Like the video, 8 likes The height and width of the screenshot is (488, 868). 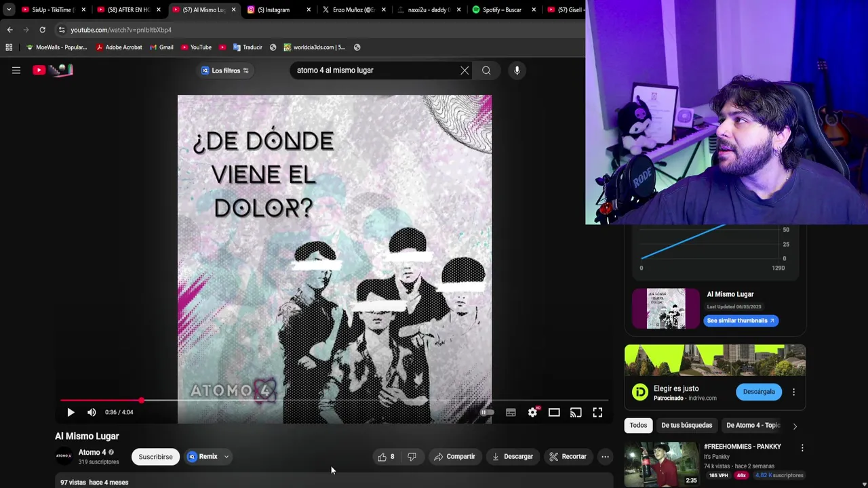click(386, 457)
